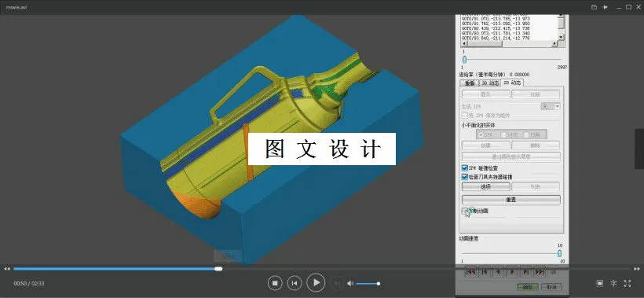
Task: Mute the player volume speaker icon
Action: click(x=350, y=283)
